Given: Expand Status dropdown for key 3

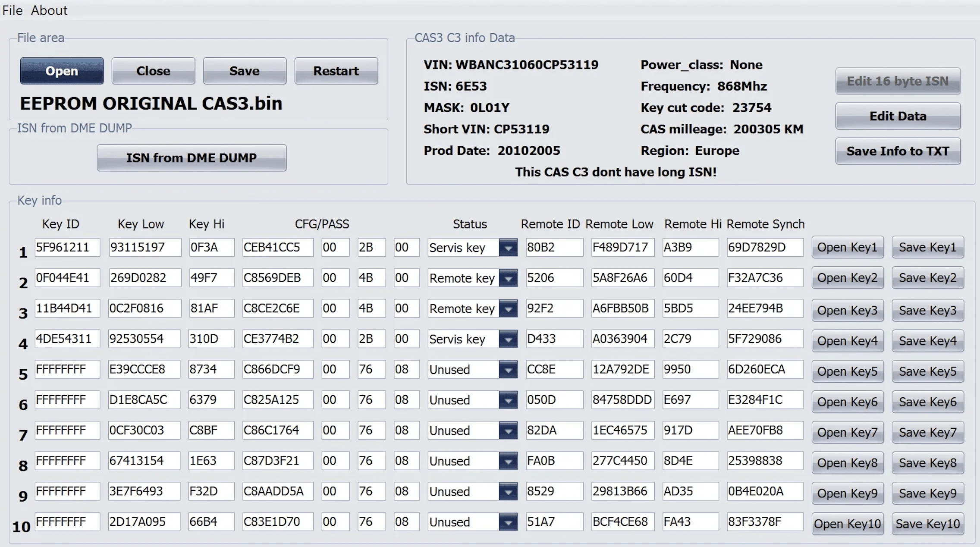Looking at the screenshot, I should tap(508, 309).
